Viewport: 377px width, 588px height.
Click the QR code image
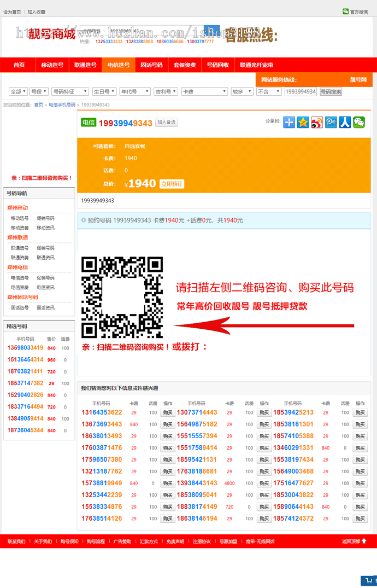tap(122, 298)
